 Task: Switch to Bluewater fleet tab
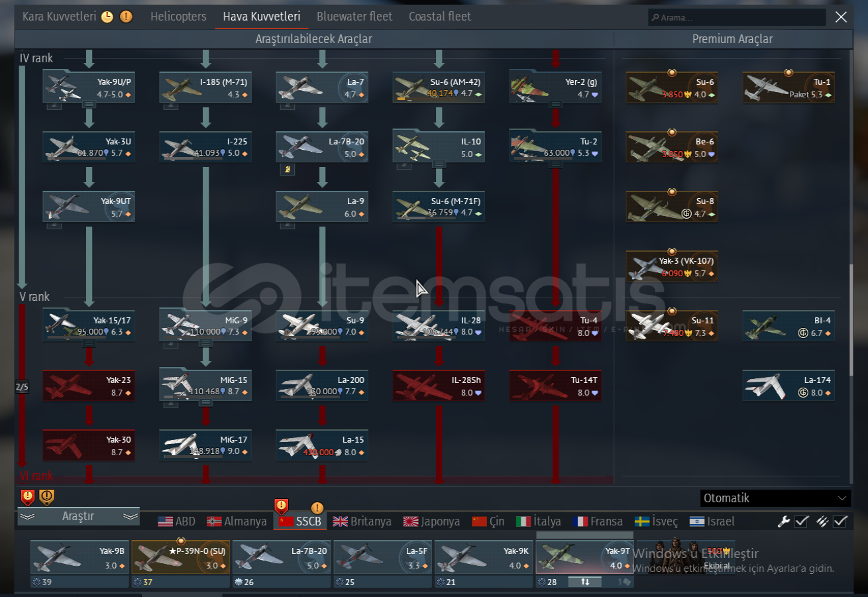[354, 17]
